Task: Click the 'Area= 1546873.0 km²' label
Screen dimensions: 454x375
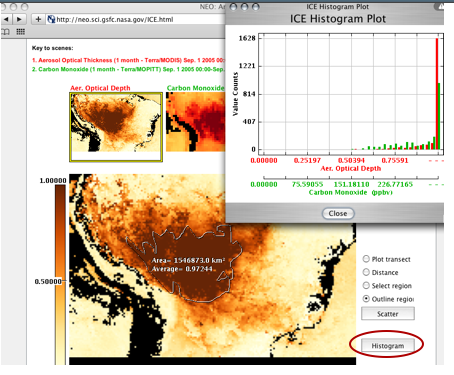Action: pyautogui.click(x=188, y=260)
